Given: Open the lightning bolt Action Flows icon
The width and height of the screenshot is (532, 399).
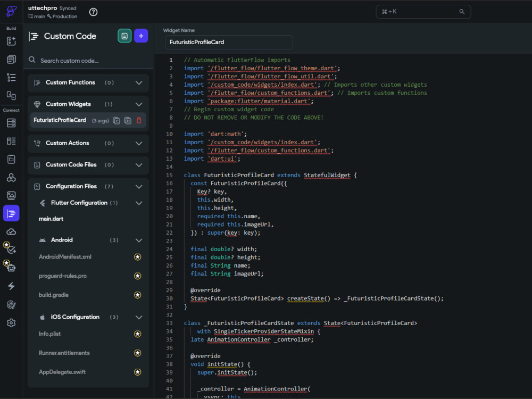Looking at the screenshot, I should (11, 286).
